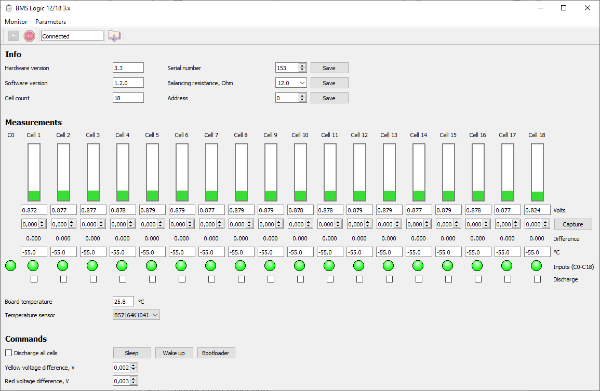Click the Cell 13 green input indicator

tap(389, 266)
